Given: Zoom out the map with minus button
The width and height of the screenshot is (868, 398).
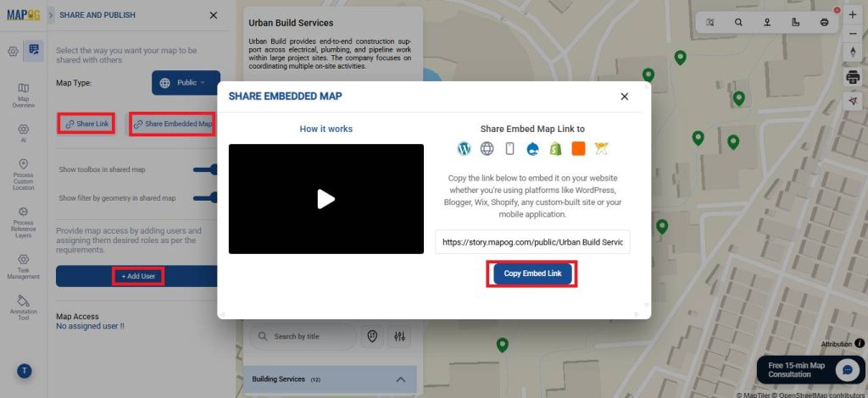Looking at the screenshot, I should coord(853,34).
